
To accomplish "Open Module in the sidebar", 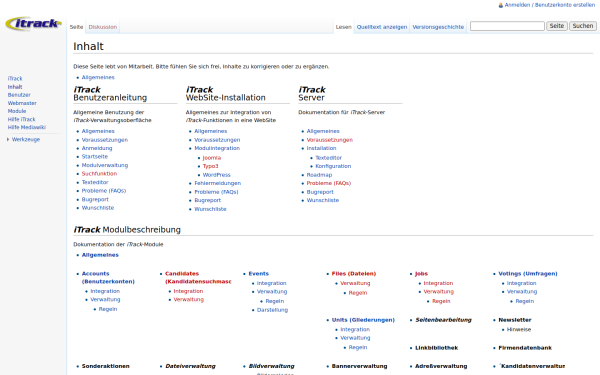I will (x=17, y=111).
